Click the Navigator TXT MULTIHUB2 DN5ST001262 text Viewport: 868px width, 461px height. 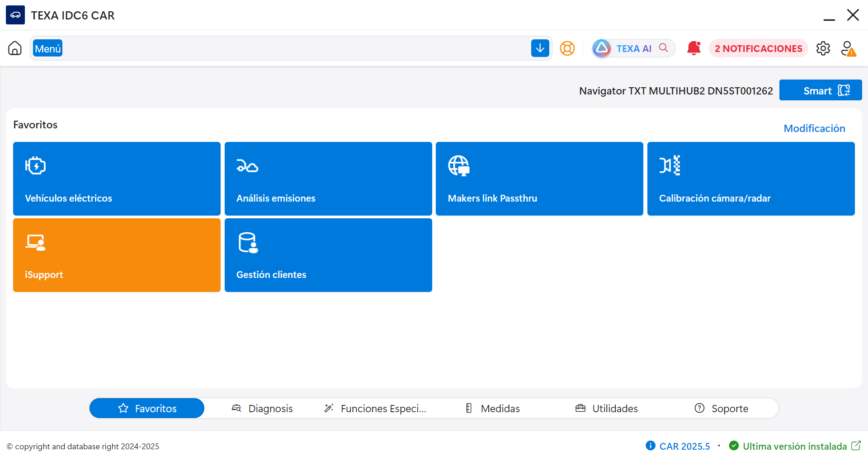point(676,91)
